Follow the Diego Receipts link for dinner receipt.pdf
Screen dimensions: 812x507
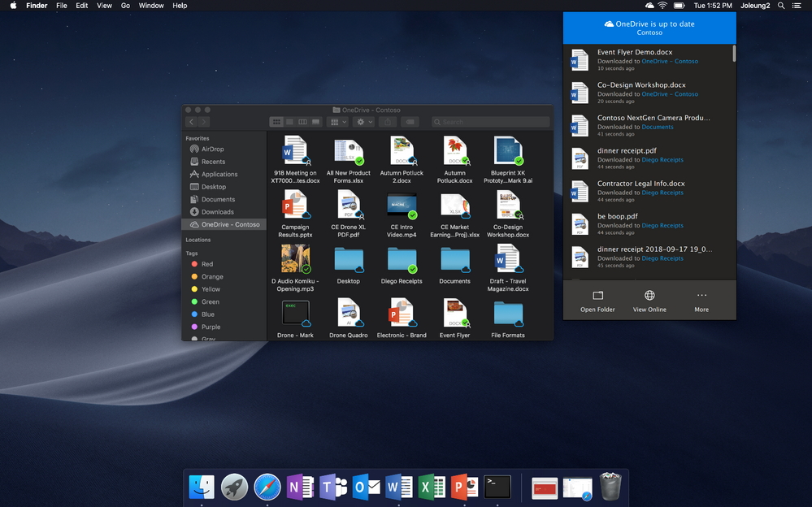coord(662,159)
